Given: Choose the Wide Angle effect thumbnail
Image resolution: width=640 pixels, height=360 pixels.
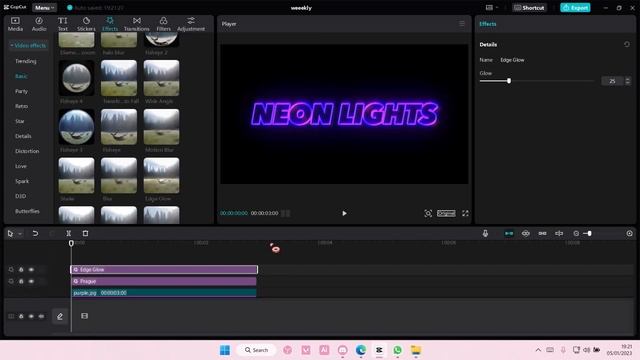Looking at the screenshot, I should [161, 78].
